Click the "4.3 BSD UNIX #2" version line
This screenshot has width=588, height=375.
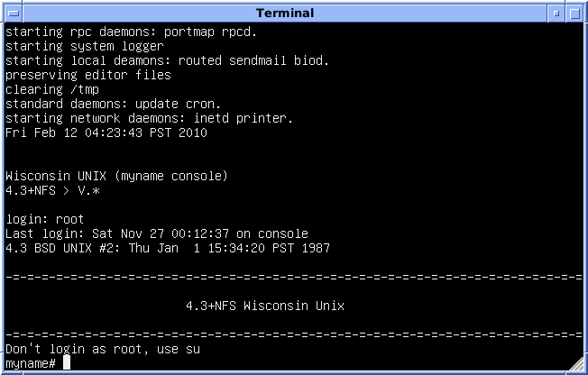pos(168,248)
